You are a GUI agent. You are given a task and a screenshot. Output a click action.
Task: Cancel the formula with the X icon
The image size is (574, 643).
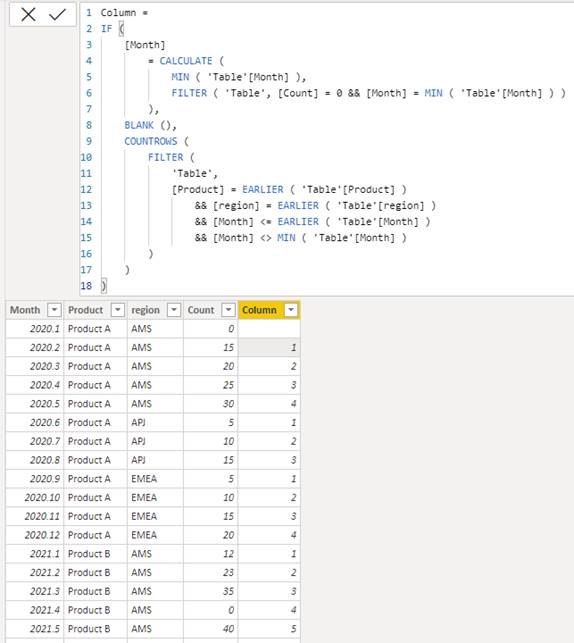point(28,15)
